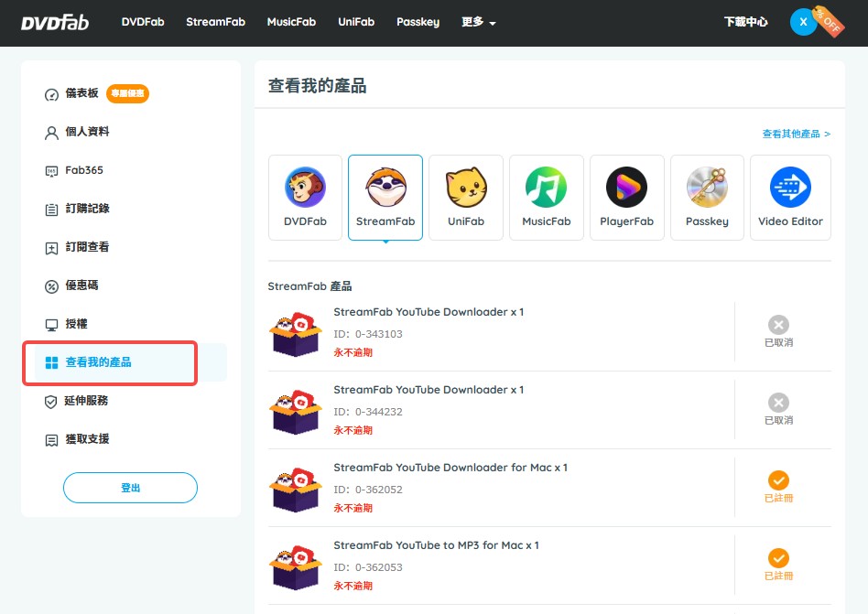Open 訂購記錄 order history
The height and width of the screenshot is (614, 868).
[x=88, y=209]
